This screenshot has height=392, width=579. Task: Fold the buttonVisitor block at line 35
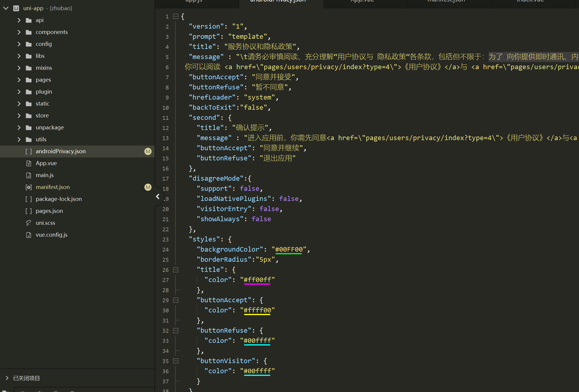tap(176, 361)
